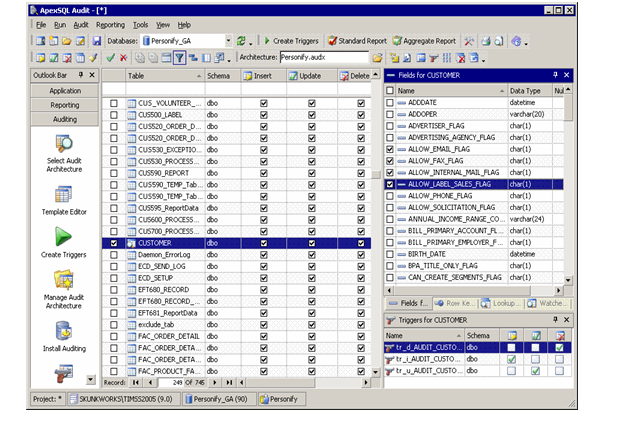Image resolution: width=624 pixels, height=422 pixels.
Task: Check the ADDDATE field checkbox
Action: tap(391, 103)
